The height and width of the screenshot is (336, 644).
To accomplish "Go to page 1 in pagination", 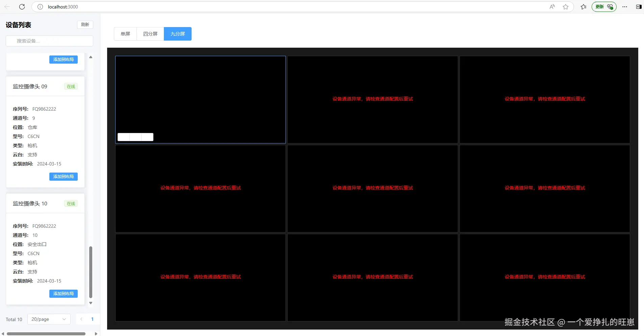I will click(x=92, y=319).
